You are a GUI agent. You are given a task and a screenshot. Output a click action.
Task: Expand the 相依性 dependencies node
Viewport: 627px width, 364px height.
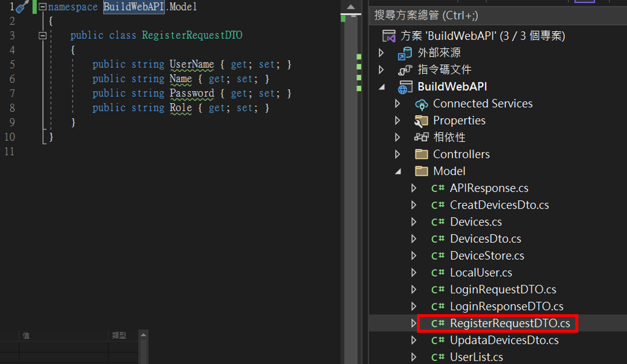click(397, 137)
